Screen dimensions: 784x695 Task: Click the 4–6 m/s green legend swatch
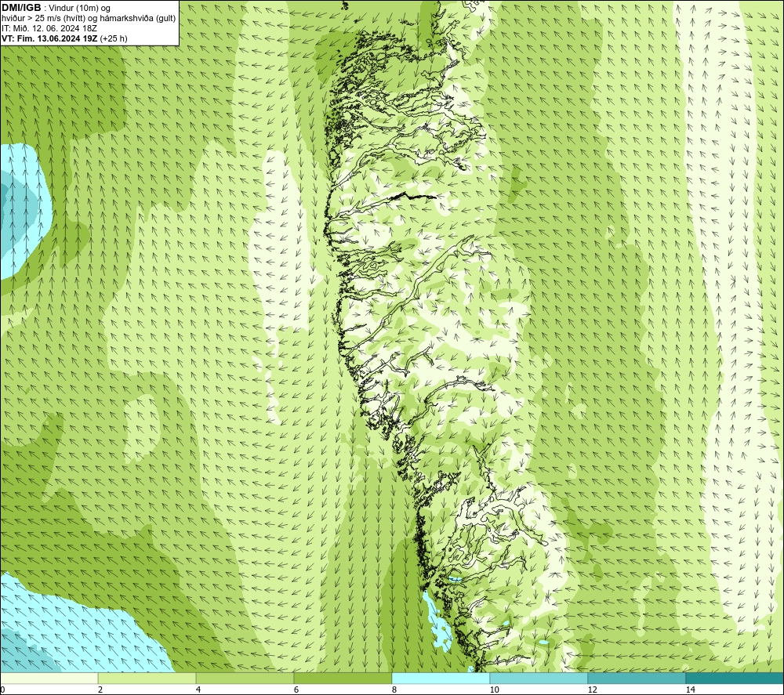point(245,678)
